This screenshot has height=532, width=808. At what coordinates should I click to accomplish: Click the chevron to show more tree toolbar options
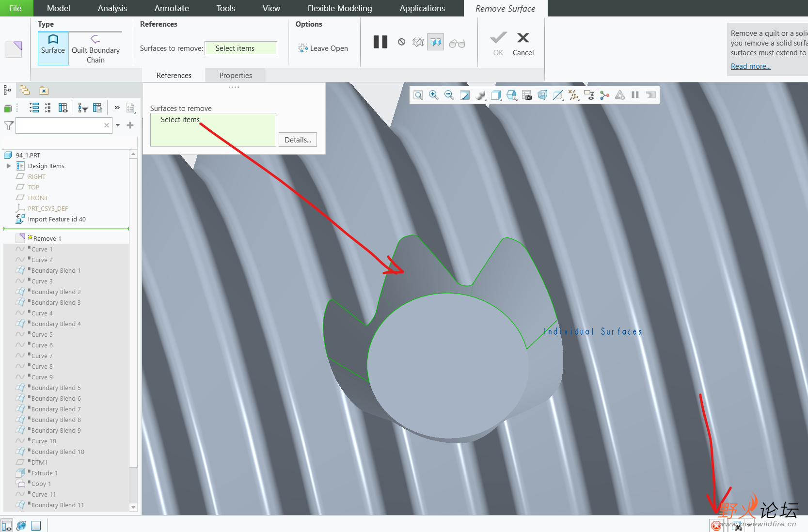click(116, 108)
